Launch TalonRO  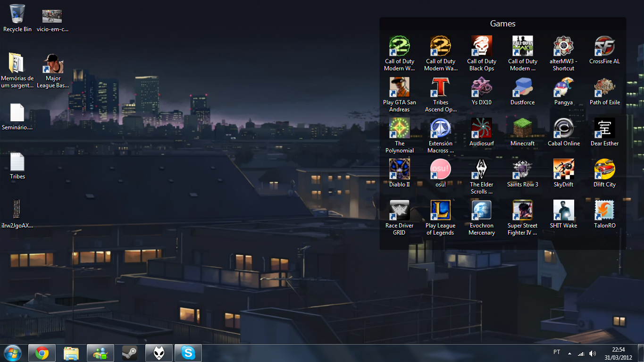(x=604, y=210)
